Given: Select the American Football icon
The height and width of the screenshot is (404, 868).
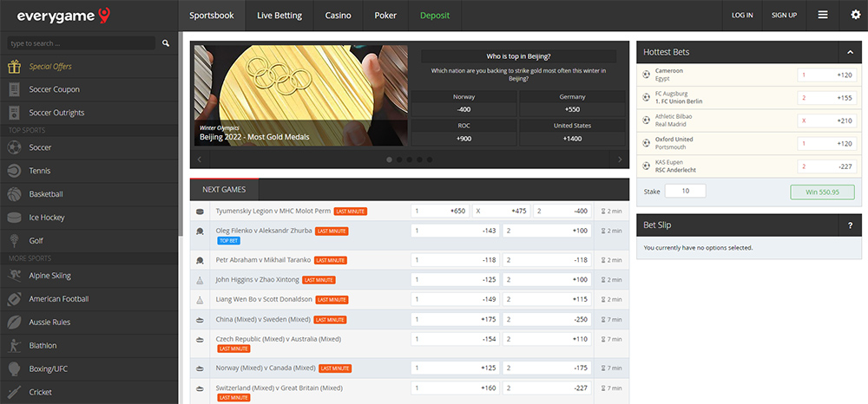Looking at the screenshot, I should [x=15, y=298].
